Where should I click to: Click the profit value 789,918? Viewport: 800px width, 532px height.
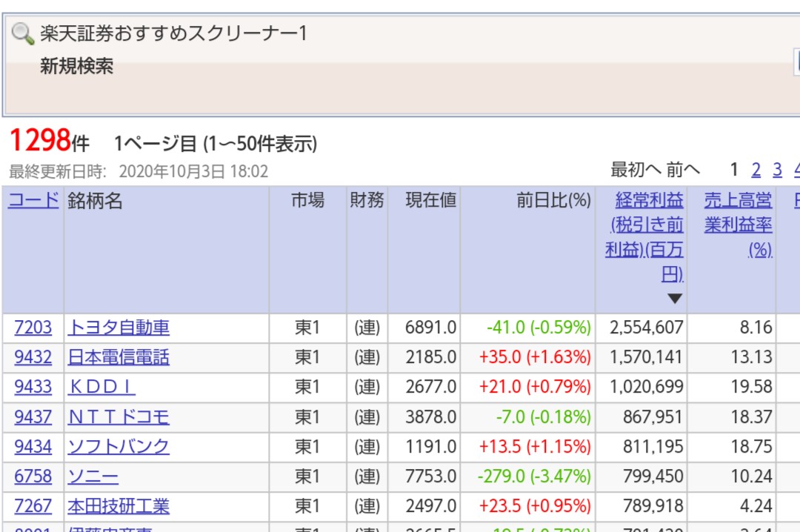653,505
